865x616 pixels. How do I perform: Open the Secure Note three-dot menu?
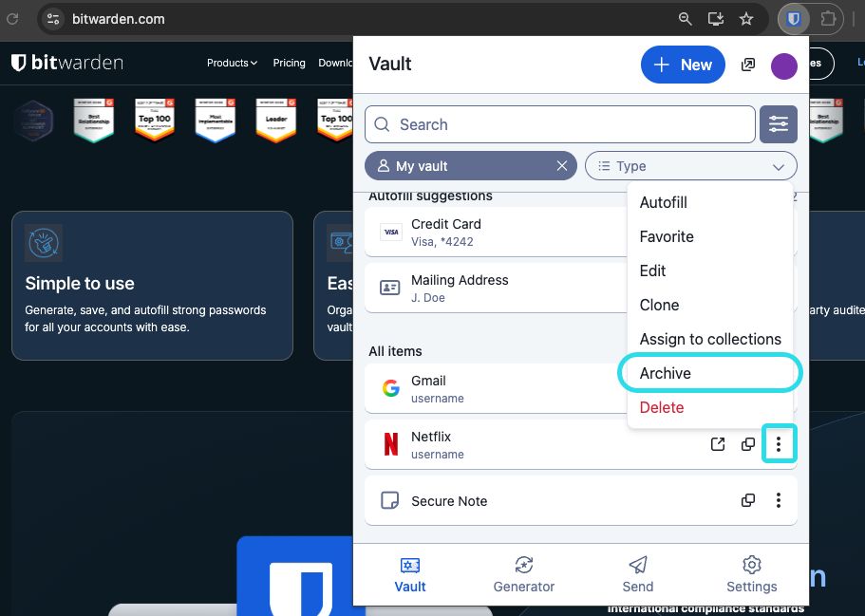[x=779, y=500]
